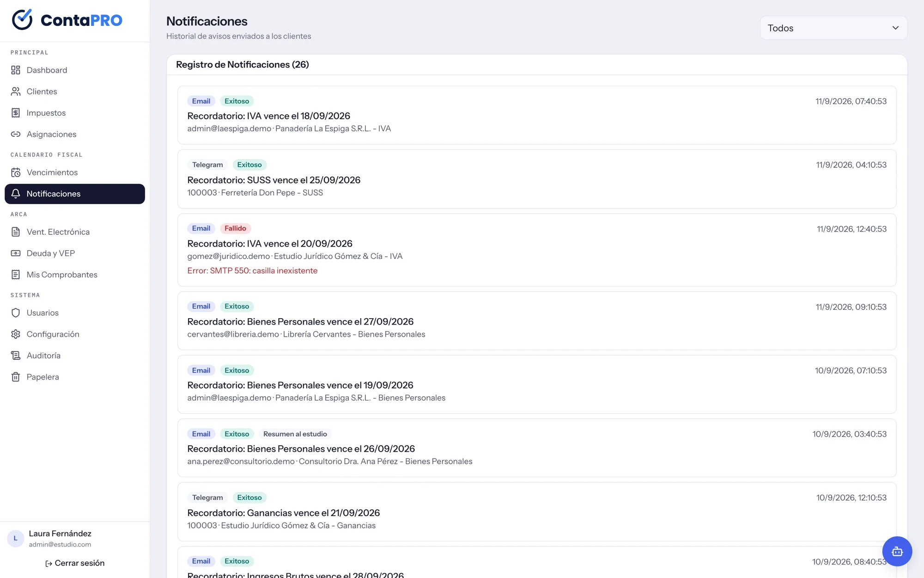Click the Papelera trash icon
This screenshot has height=578, width=924.
16,377
